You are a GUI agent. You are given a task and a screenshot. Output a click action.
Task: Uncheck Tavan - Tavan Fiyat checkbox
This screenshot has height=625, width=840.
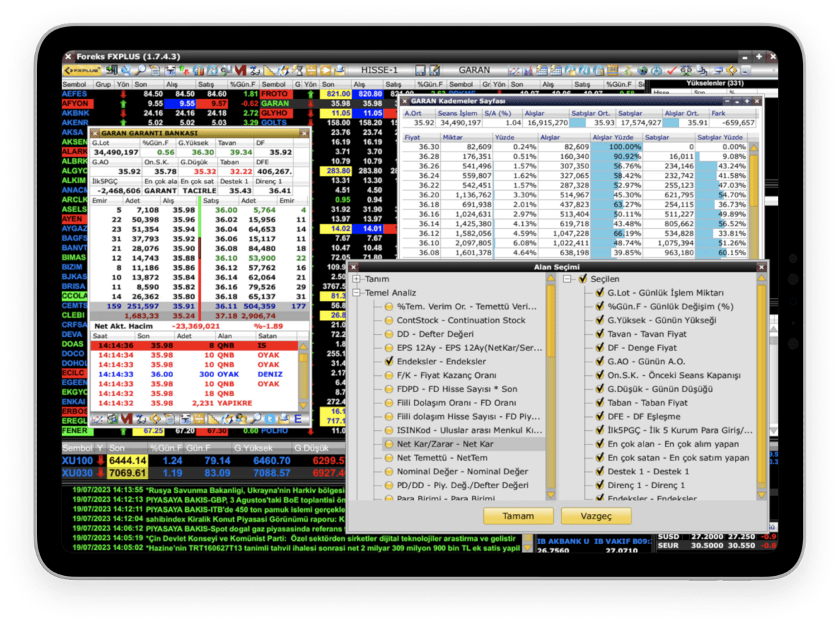pyautogui.click(x=599, y=334)
